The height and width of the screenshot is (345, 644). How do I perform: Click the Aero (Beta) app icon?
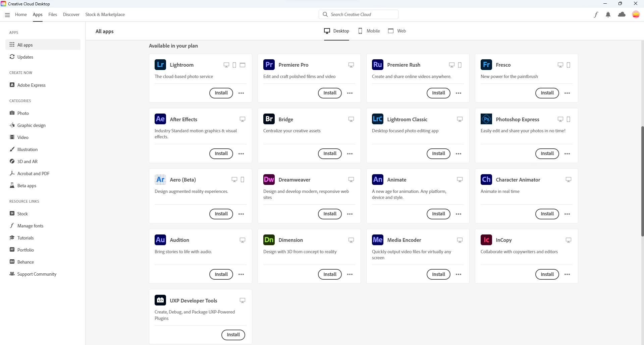coord(160,180)
